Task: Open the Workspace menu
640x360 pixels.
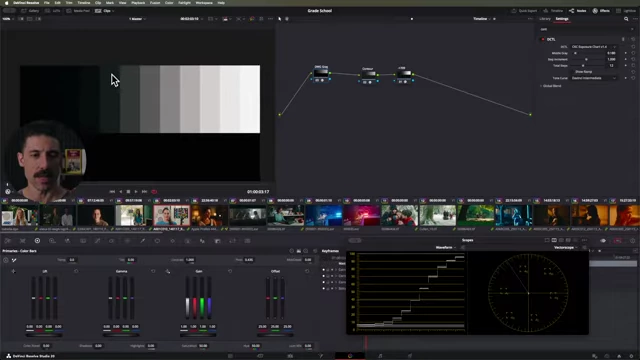Action: click(204, 3)
